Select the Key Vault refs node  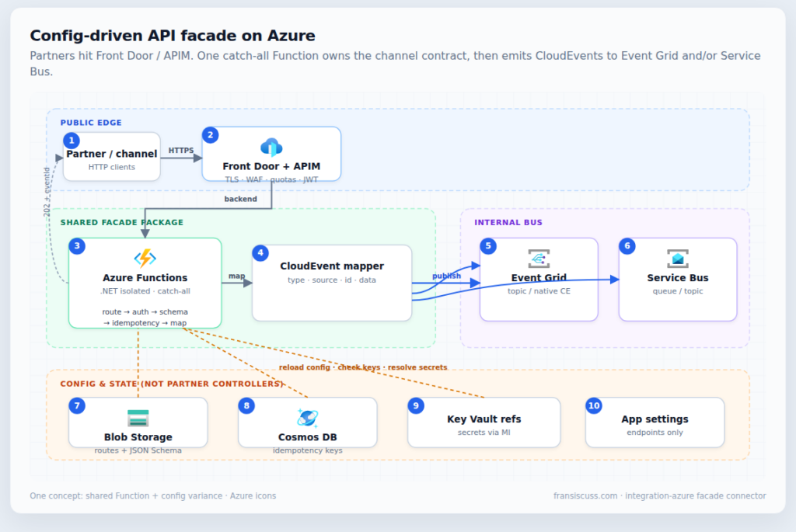pyautogui.click(x=484, y=422)
